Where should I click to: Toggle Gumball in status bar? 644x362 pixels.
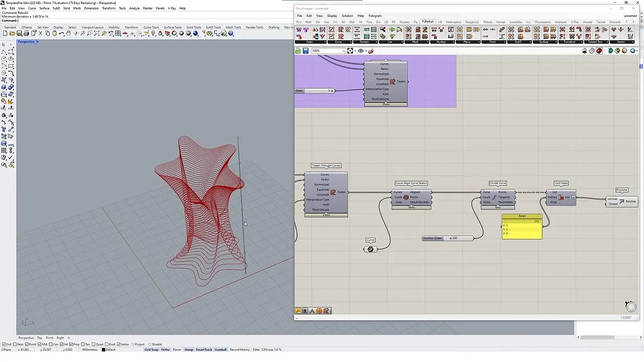220,349
